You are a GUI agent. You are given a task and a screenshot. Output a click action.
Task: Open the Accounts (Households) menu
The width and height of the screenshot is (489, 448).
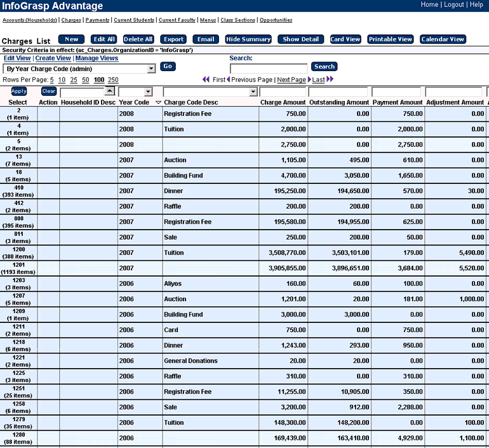(30, 20)
